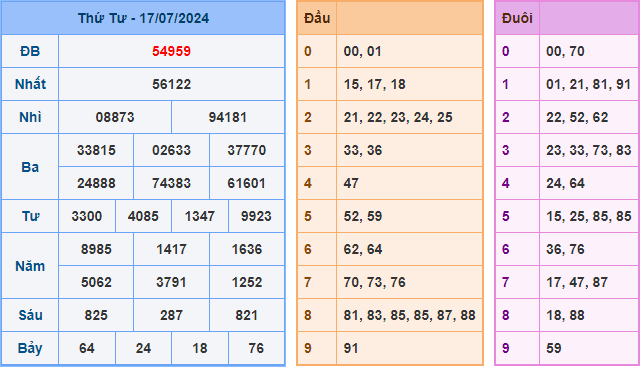This screenshot has height=367, width=641.
Task: Click fifth prize number 1636
Action: [247, 249]
